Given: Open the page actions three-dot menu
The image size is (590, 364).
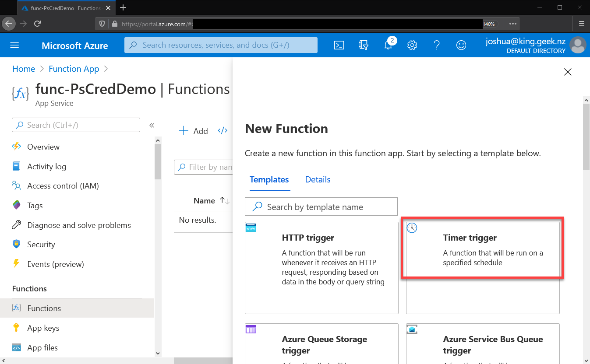Looking at the screenshot, I should (x=513, y=24).
